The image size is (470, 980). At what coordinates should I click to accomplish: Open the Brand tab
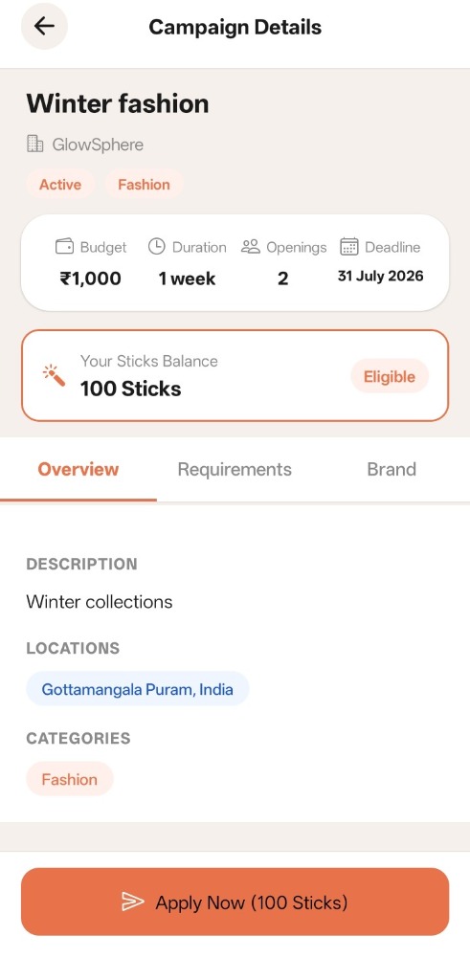point(392,469)
